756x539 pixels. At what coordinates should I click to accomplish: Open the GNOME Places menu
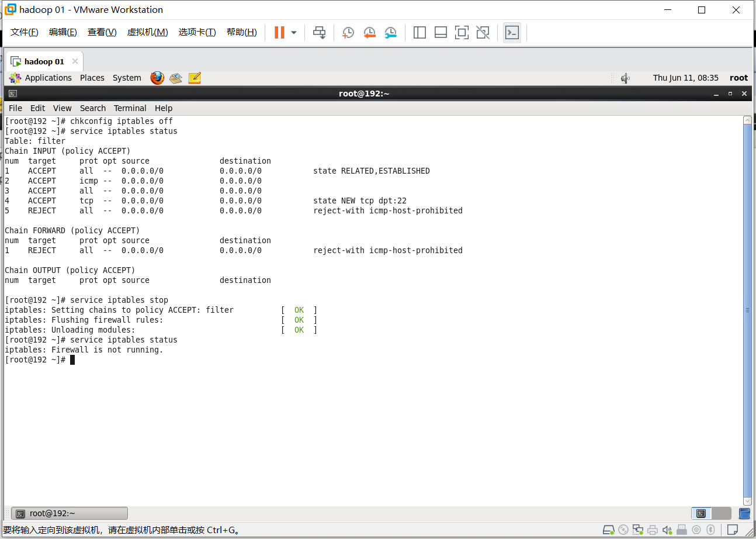(x=92, y=78)
